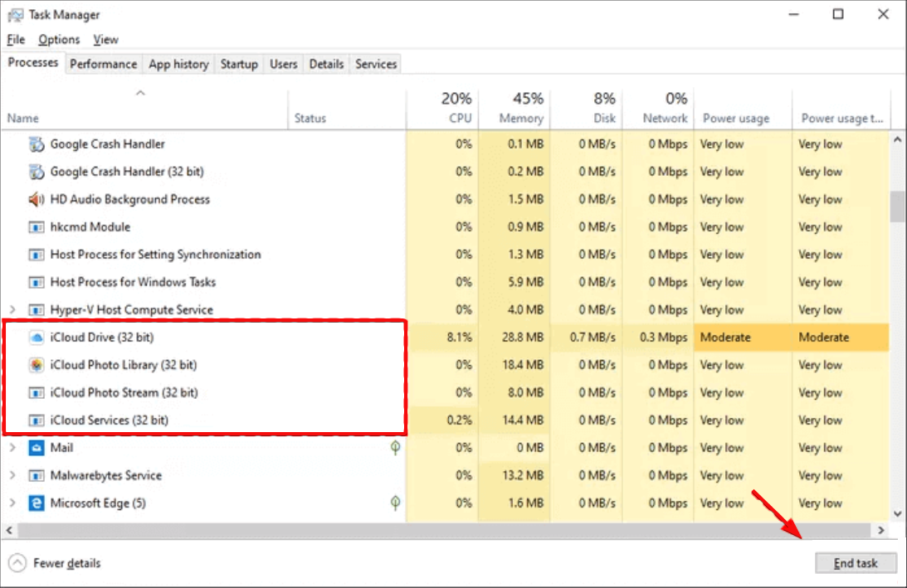Screen dimensions: 907x588
Task: Click the HD Audio Background Process speaker icon
Action: pyautogui.click(x=37, y=199)
